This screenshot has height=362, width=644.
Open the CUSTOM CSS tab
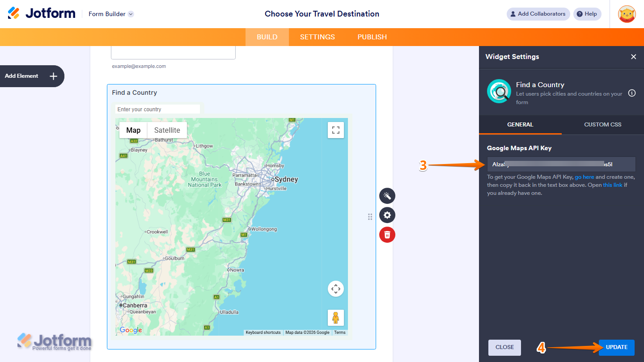602,125
